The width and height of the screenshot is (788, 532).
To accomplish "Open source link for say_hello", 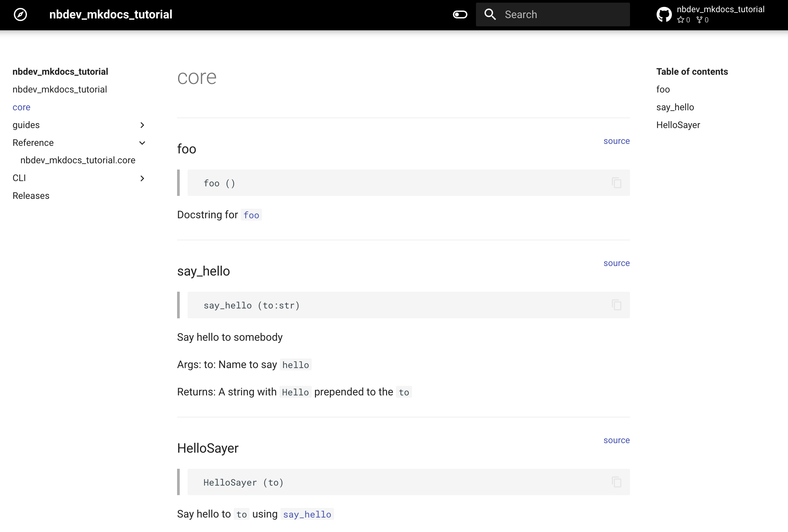I will point(616,263).
